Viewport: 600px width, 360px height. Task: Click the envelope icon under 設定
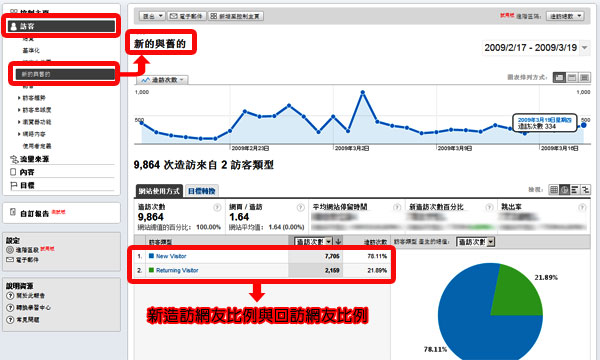click(x=10, y=260)
